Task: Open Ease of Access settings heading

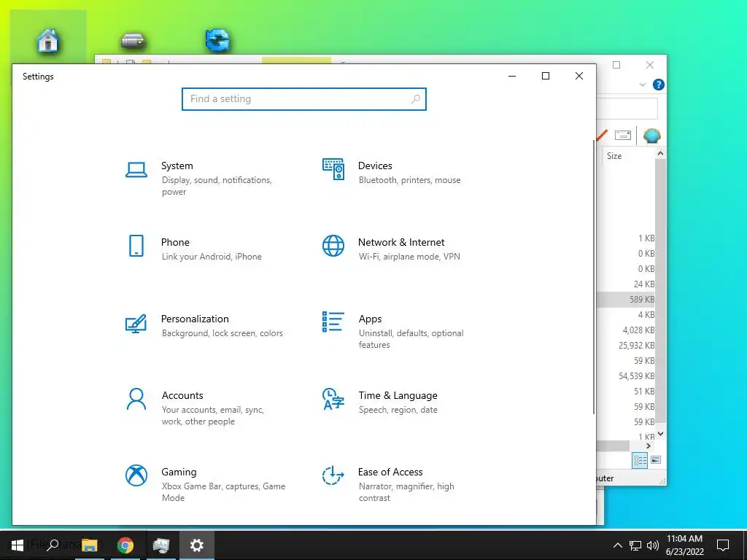Action: click(390, 472)
